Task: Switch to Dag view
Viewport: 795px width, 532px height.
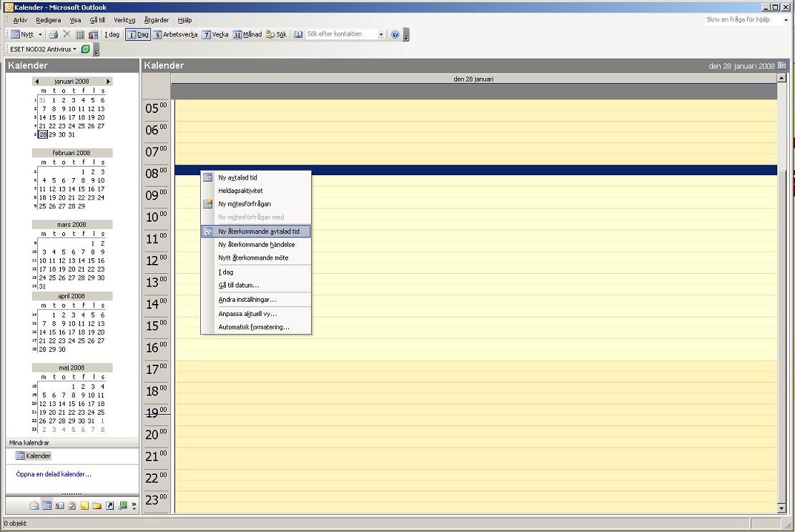Action: [x=137, y=34]
